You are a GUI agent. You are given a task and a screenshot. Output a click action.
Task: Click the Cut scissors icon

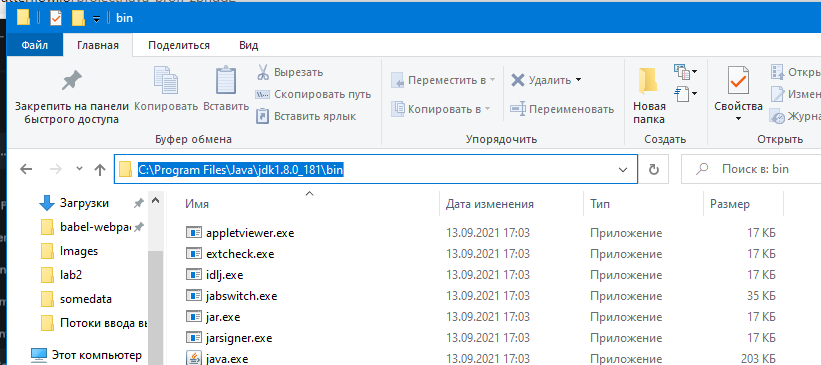[262, 72]
